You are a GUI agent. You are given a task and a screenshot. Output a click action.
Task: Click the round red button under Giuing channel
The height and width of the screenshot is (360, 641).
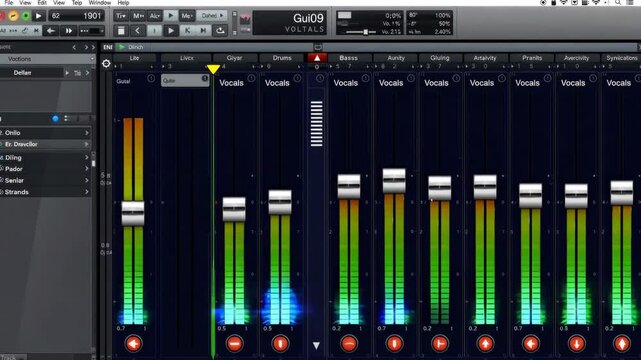click(x=440, y=344)
